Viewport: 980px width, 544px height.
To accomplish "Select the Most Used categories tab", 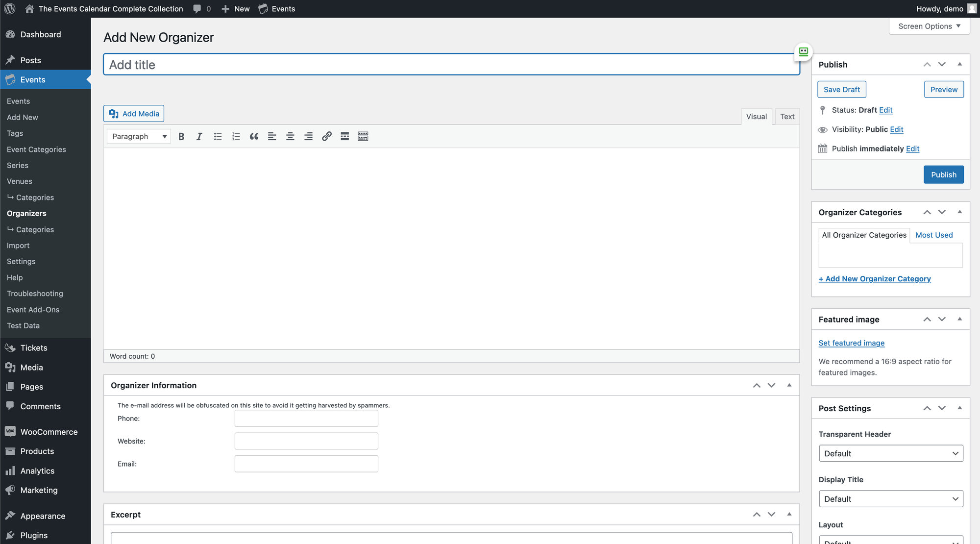I will 934,235.
